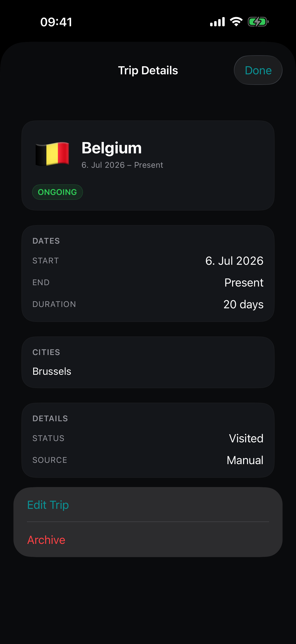The height and width of the screenshot is (644, 296).
Task: Tap the Done button
Action: click(x=258, y=70)
